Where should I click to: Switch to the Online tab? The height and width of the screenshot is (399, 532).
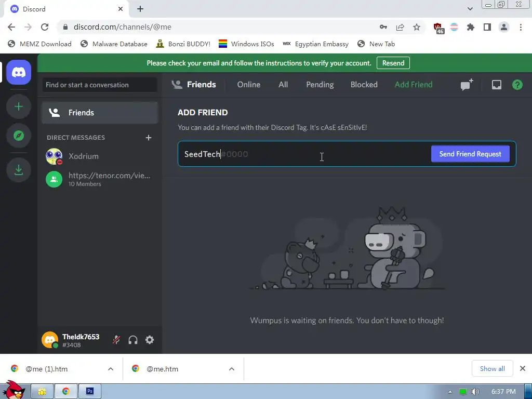click(x=249, y=85)
